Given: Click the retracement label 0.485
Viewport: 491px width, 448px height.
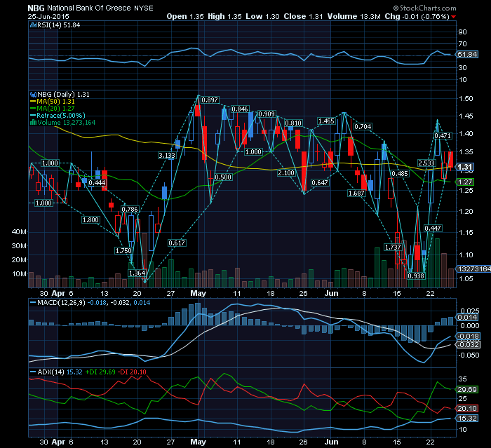Looking at the screenshot, I should pos(400,174).
